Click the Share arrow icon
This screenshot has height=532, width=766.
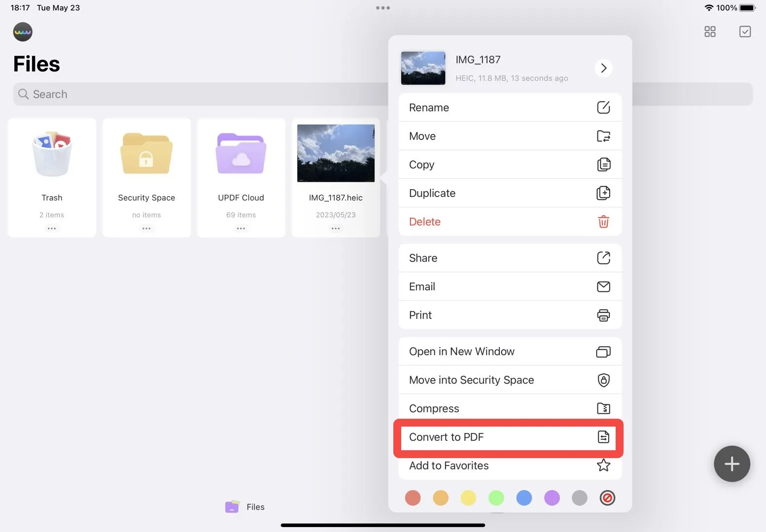tap(603, 258)
